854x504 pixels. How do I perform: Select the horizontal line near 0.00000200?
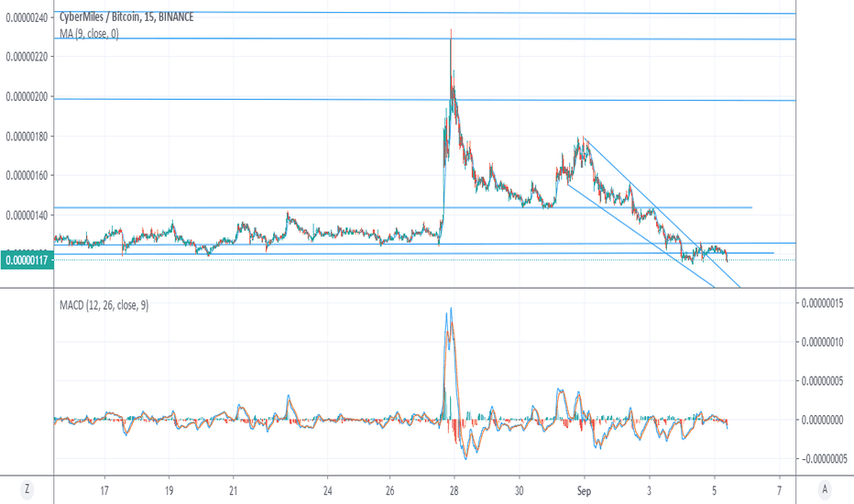(425, 100)
